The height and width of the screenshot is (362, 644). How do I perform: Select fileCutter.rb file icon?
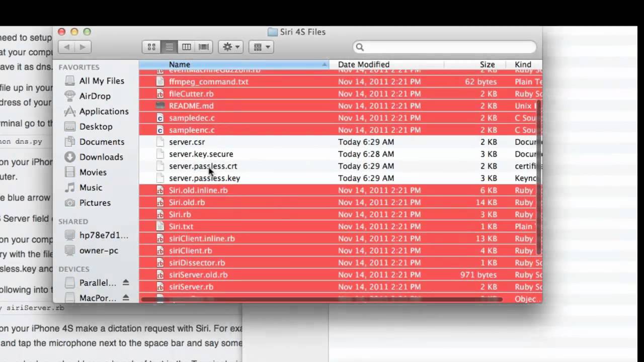coord(160,94)
